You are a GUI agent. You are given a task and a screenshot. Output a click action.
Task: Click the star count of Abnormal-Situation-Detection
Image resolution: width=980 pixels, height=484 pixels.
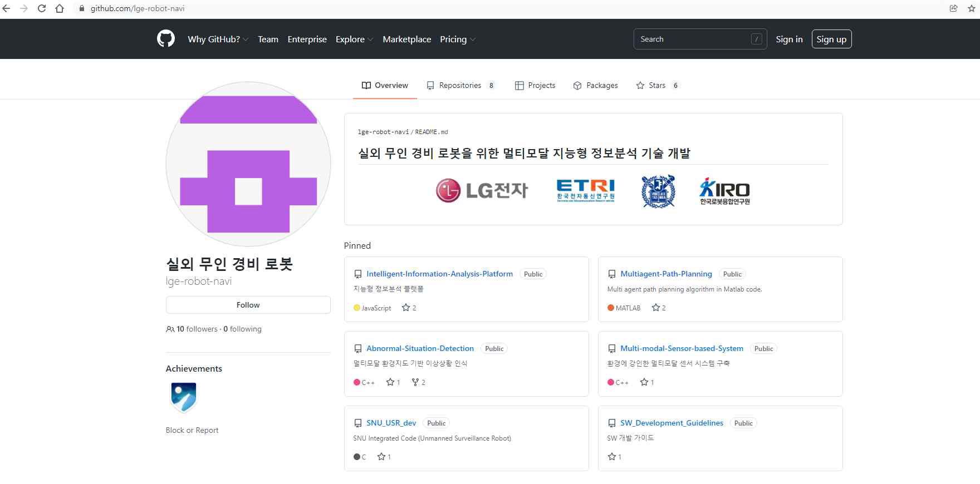[x=393, y=382]
